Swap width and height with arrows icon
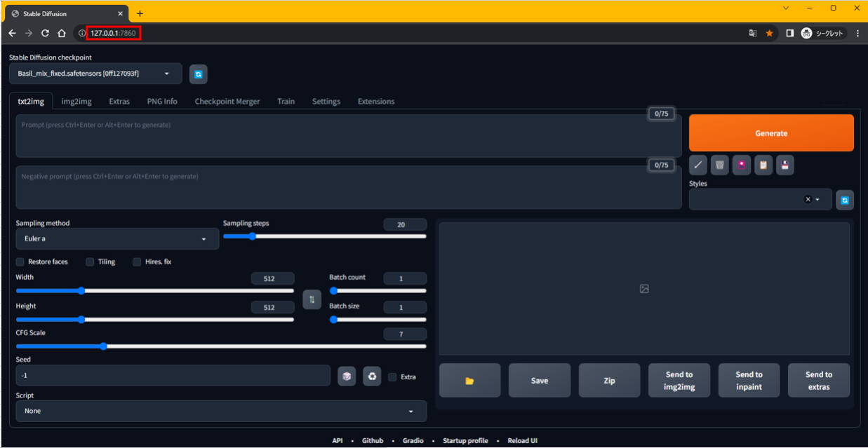This screenshot has height=448, width=868. [312, 299]
